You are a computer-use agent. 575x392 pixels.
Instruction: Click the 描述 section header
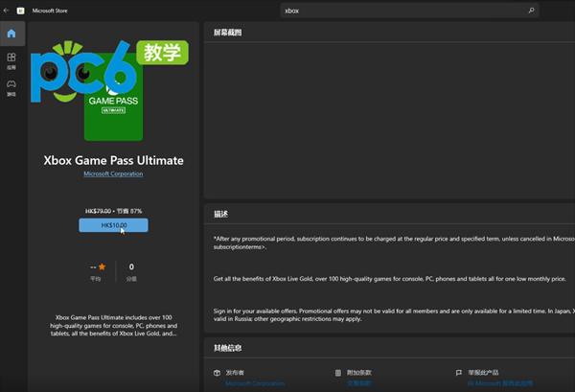tap(221, 214)
